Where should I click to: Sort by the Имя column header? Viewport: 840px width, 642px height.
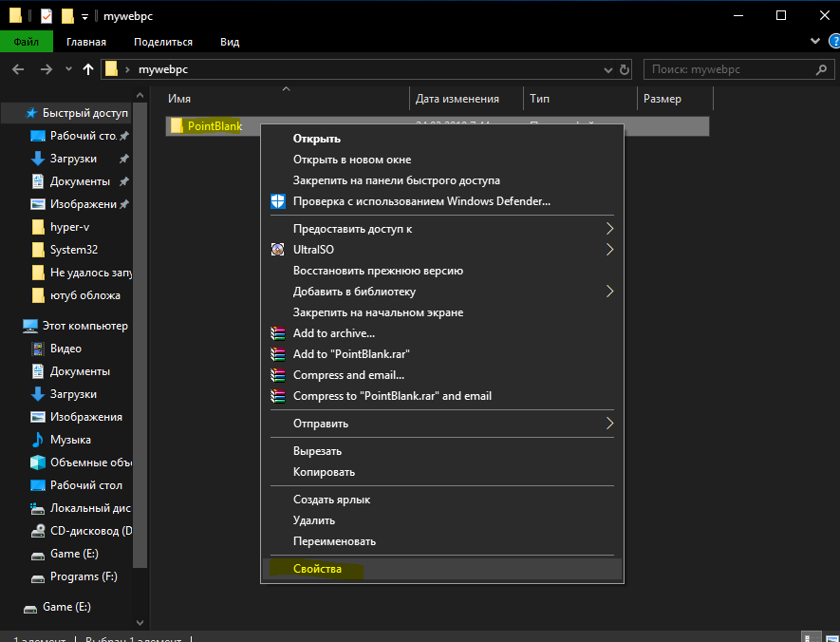(x=286, y=99)
